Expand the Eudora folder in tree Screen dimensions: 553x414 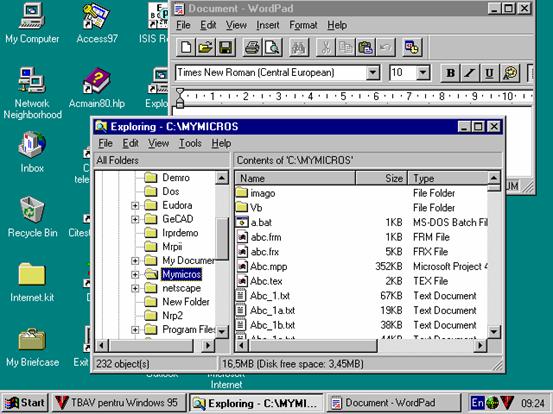click(x=135, y=205)
